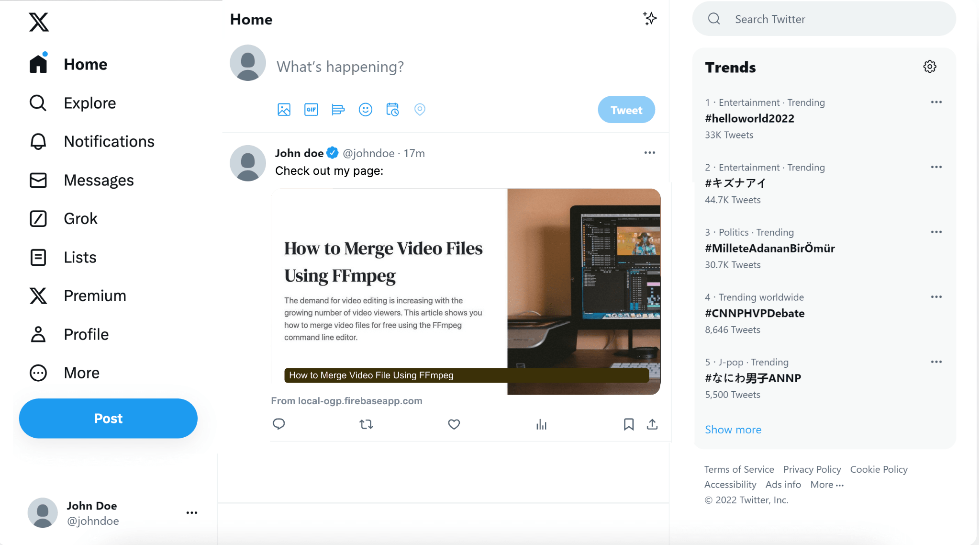Image resolution: width=980 pixels, height=545 pixels.
Task: Add a GIF to the tweet
Action: pyautogui.click(x=311, y=110)
